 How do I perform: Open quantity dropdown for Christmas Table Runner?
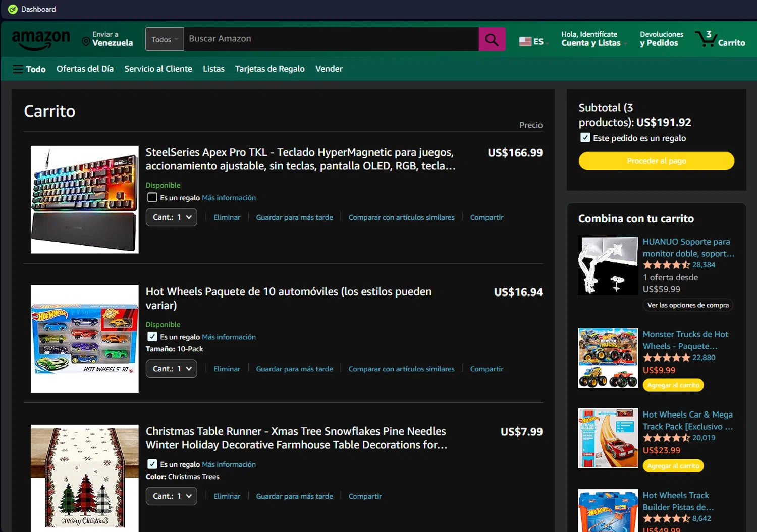tap(172, 496)
